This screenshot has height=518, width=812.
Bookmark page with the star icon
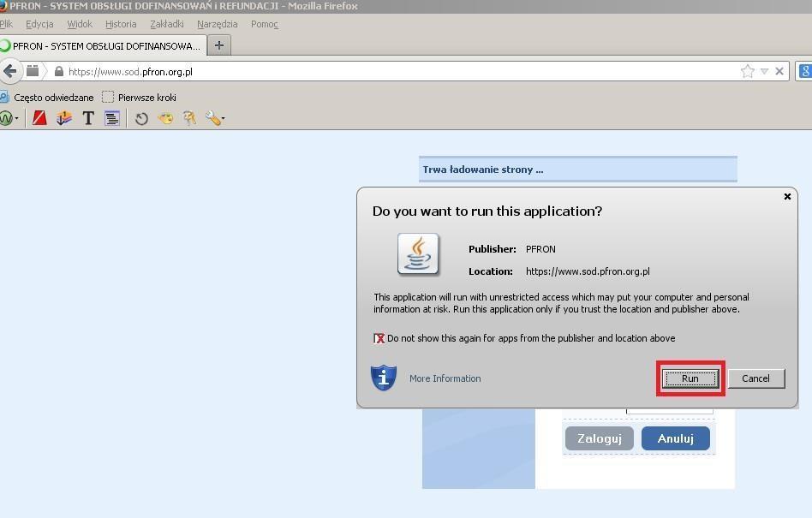click(x=747, y=71)
